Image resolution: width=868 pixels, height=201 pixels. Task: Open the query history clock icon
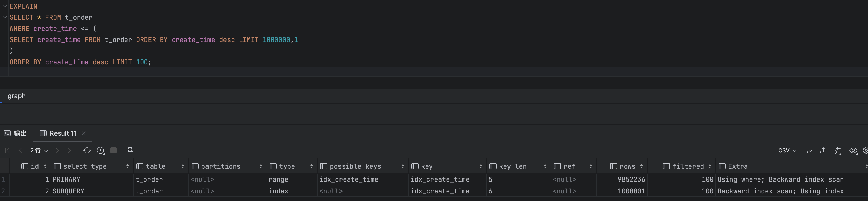[x=100, y=151]
